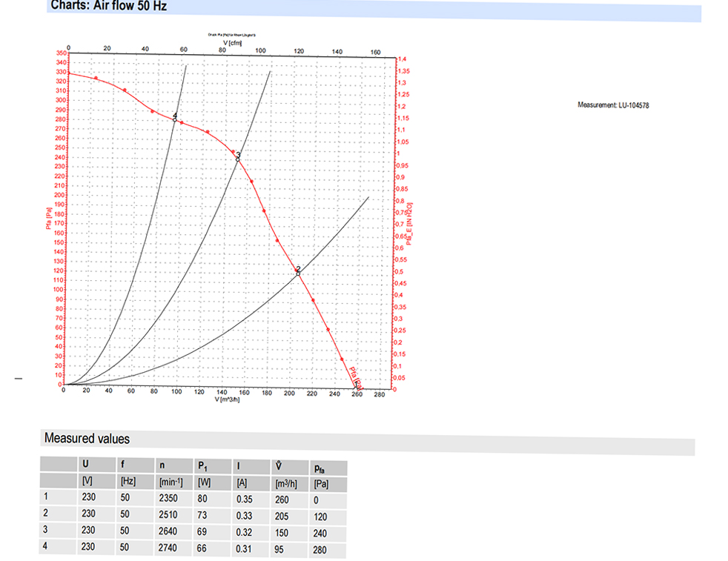Click frequency 50 in table row 4
The image size is (728, 561).
124,547
